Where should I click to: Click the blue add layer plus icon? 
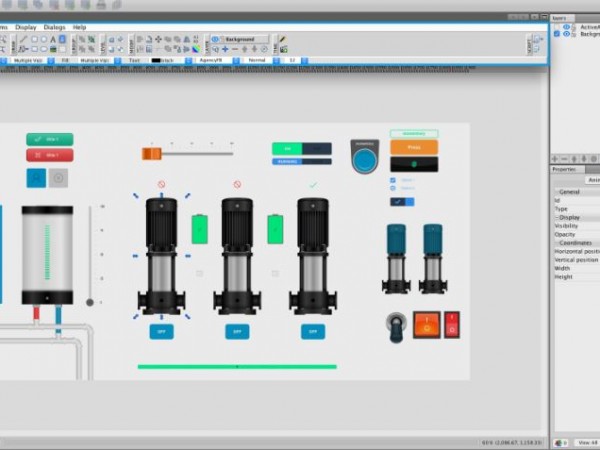[x=225, y=48]
